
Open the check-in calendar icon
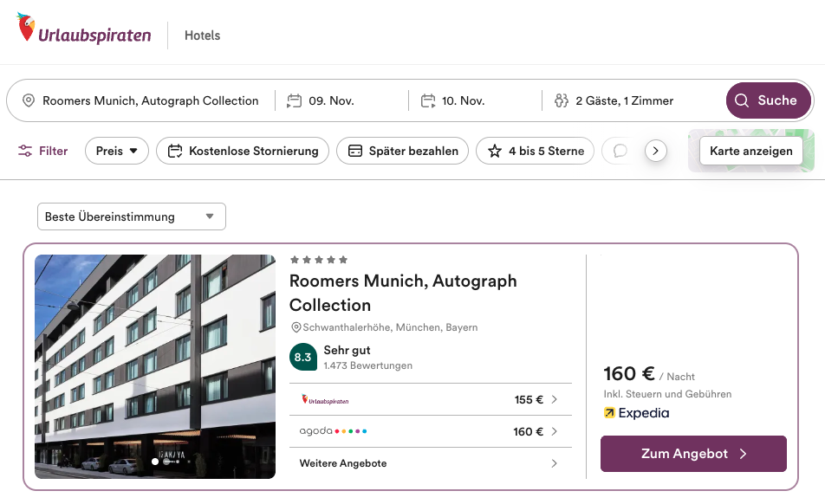(294, 100)
